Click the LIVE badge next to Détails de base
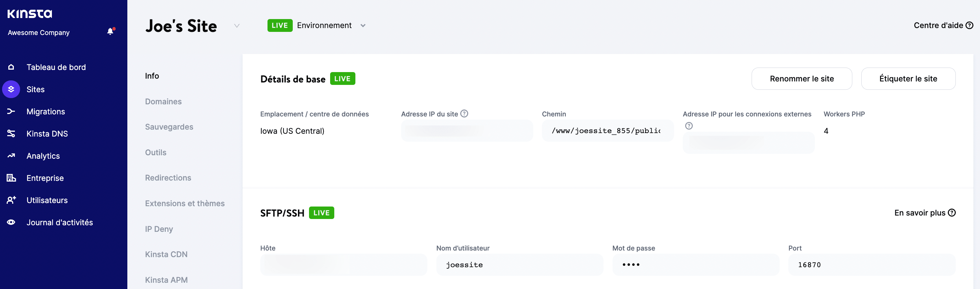 tap(342, 78)
